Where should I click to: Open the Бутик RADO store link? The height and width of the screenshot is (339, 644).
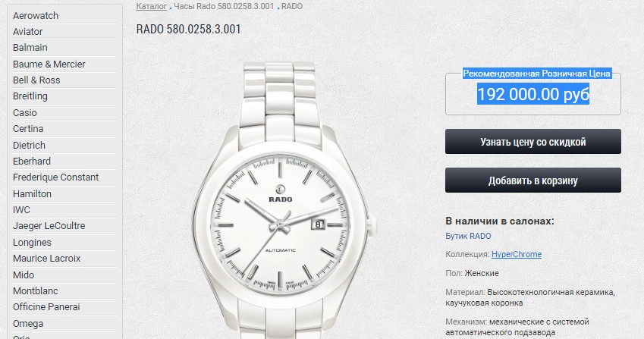point(468,236)
